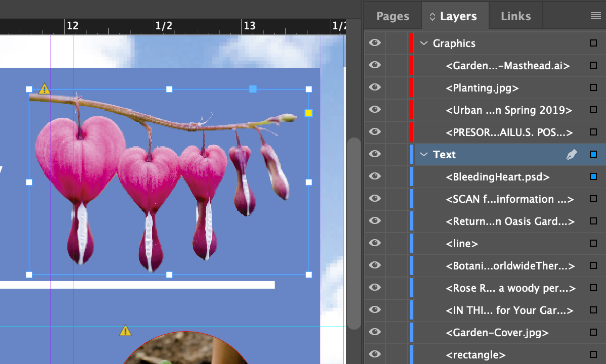Image resolution: width=606 pixels, height=364 pixels.
Task: Select the IN THI for Your Gar item
Action: [x=509, y=310]
